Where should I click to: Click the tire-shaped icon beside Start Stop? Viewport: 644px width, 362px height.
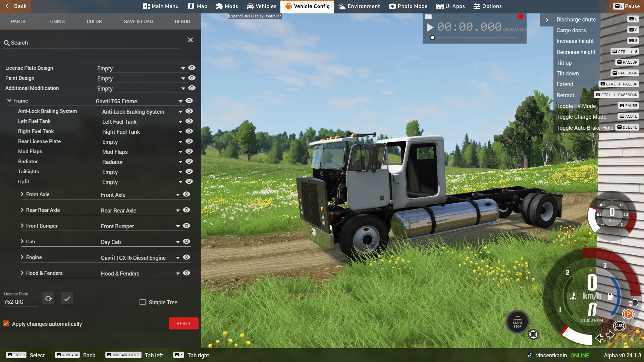(533, 334)
